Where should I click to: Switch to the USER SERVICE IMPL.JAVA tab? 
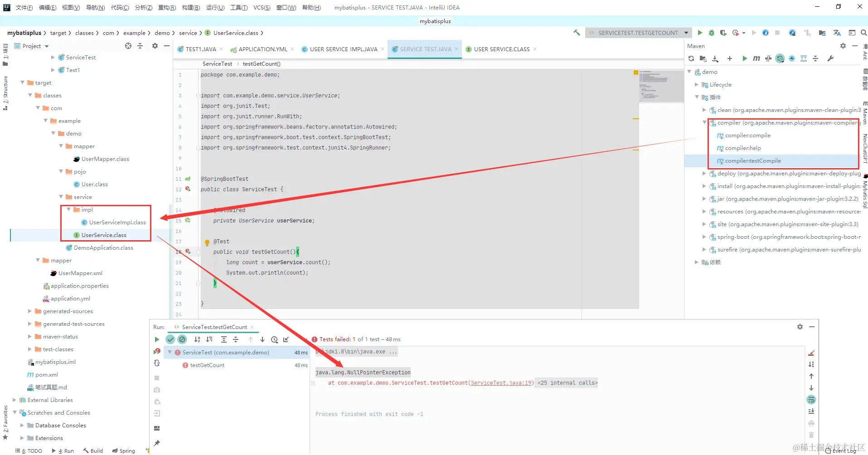point(344,49)
